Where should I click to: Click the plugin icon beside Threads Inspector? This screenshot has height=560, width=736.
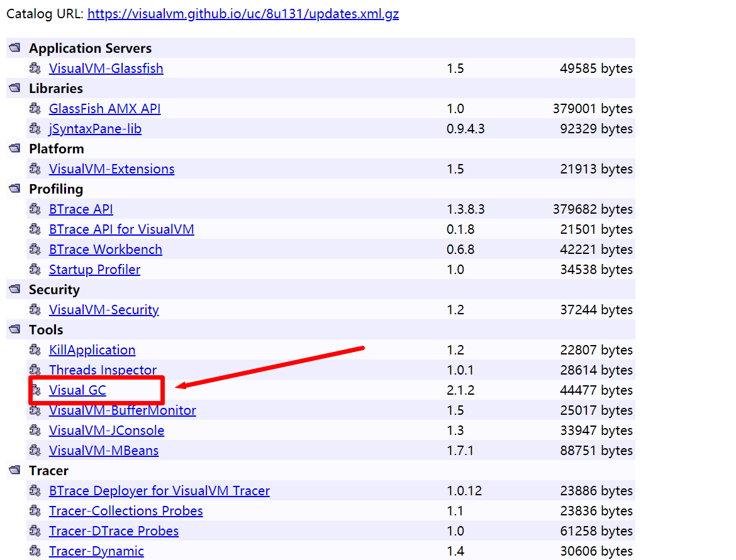[35, 370]
